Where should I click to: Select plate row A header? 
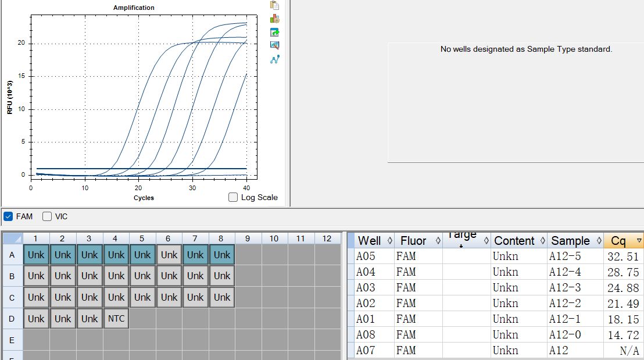[x=12, y=255]
